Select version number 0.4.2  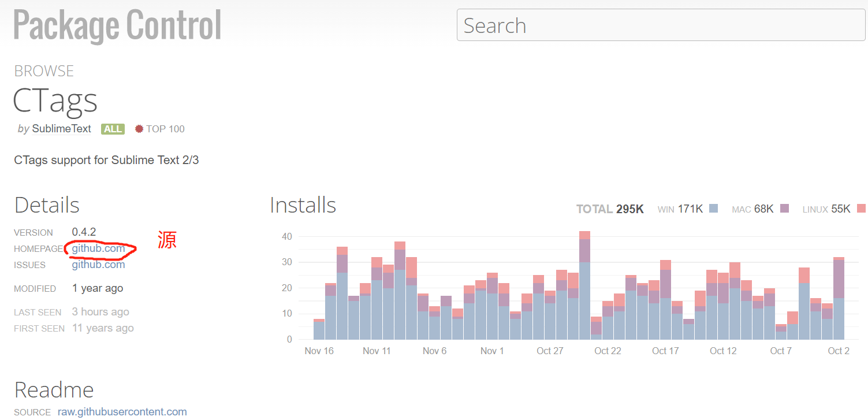click(x=84, y=232)
